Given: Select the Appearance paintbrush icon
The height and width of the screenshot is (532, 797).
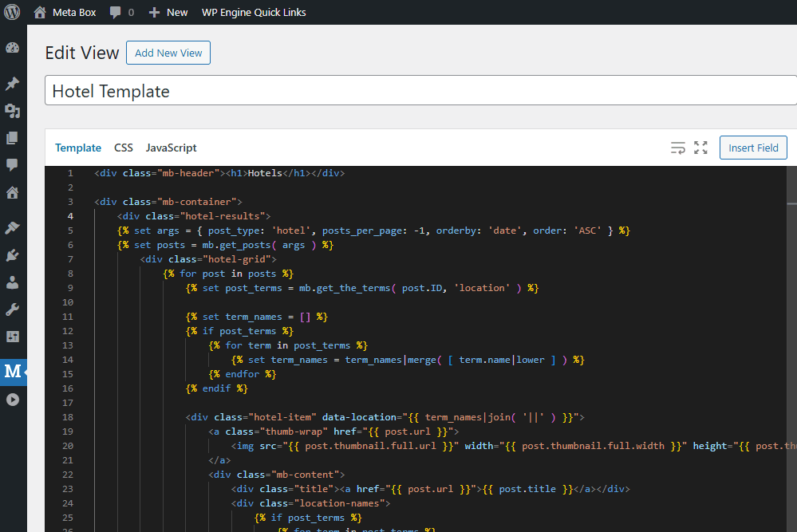Looking at the screenshot, I should click(x=13, y=227).
